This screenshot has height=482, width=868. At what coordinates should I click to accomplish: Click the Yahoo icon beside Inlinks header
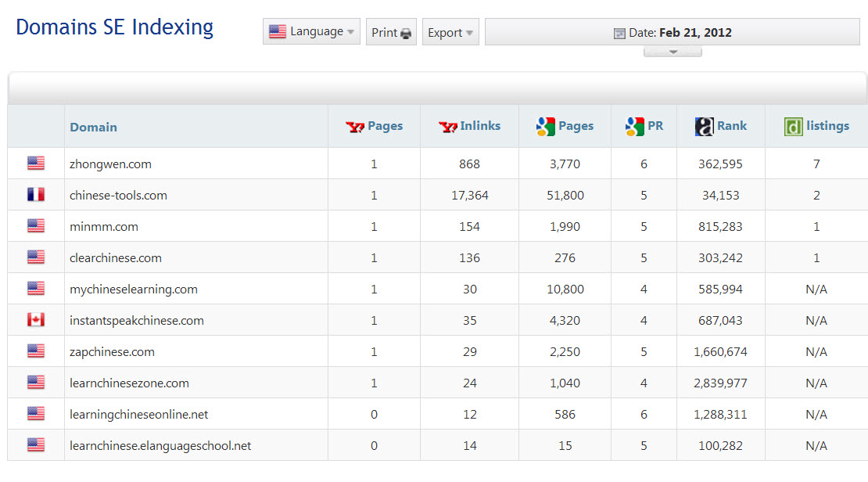(448, 127)
